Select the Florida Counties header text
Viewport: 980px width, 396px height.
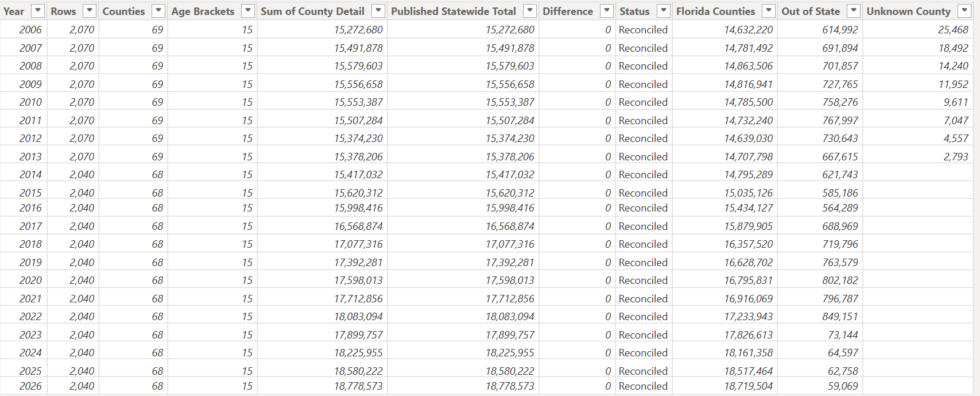tap(715, 11)
